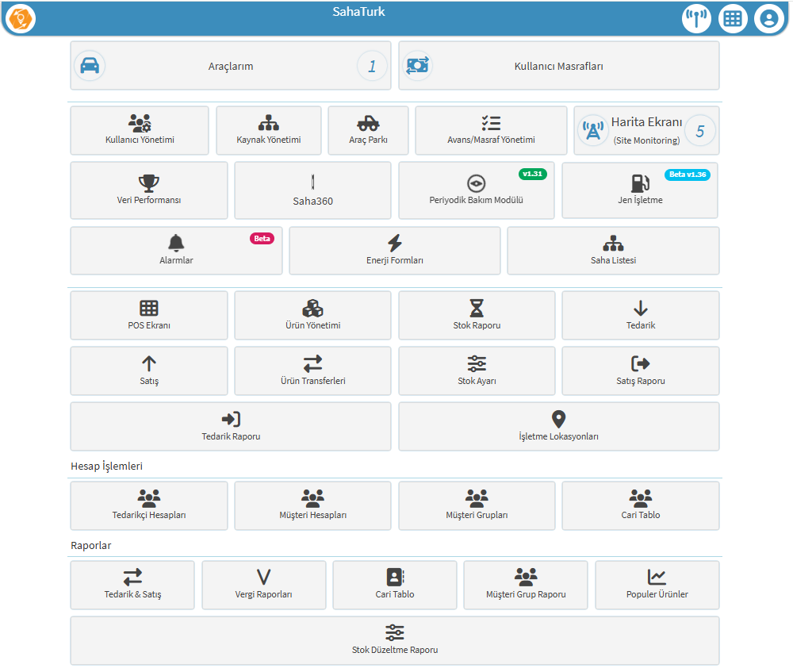Open the grid apps menu icon
Image resolution: width=793 pixels, height=672 pixels.
(x=733, y=19)
